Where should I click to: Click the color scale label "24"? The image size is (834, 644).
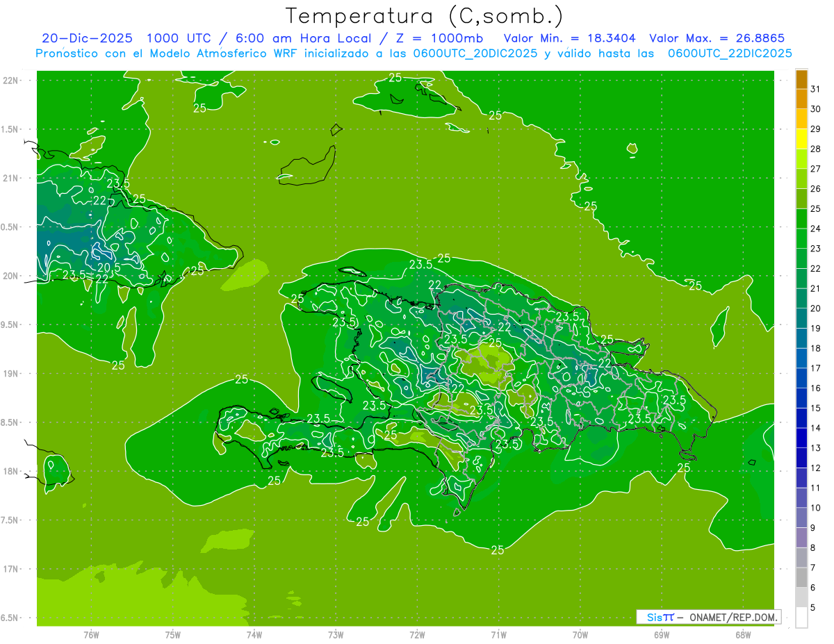pyautogui.click(x=816, y=229)
